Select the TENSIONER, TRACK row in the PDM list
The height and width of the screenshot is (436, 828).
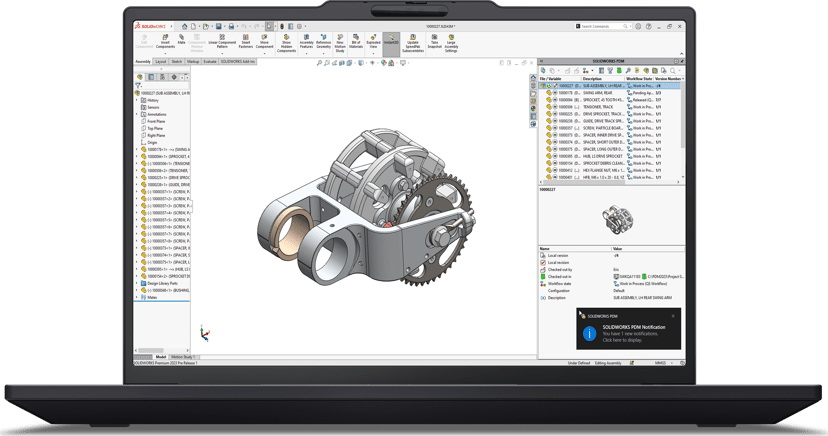[x=610, y=107]
